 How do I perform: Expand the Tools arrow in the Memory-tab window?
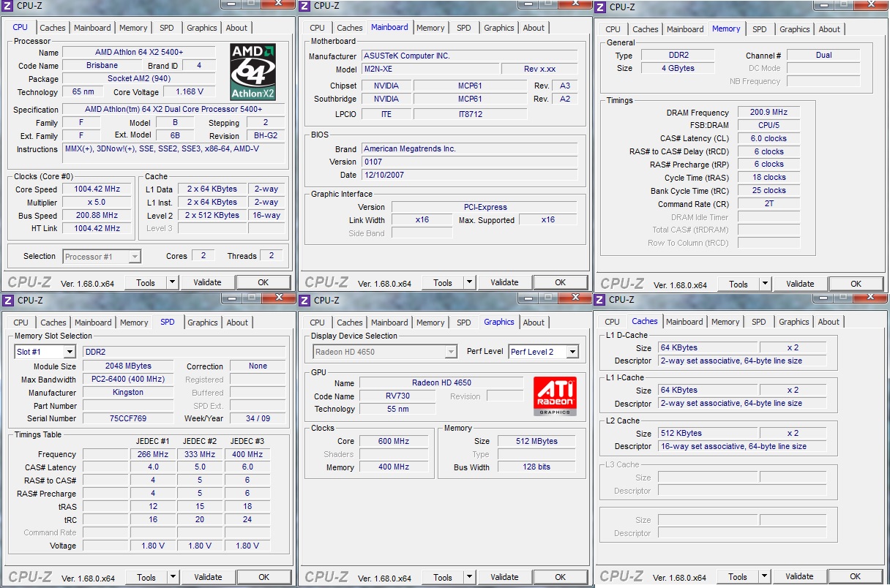pos(765,284)
